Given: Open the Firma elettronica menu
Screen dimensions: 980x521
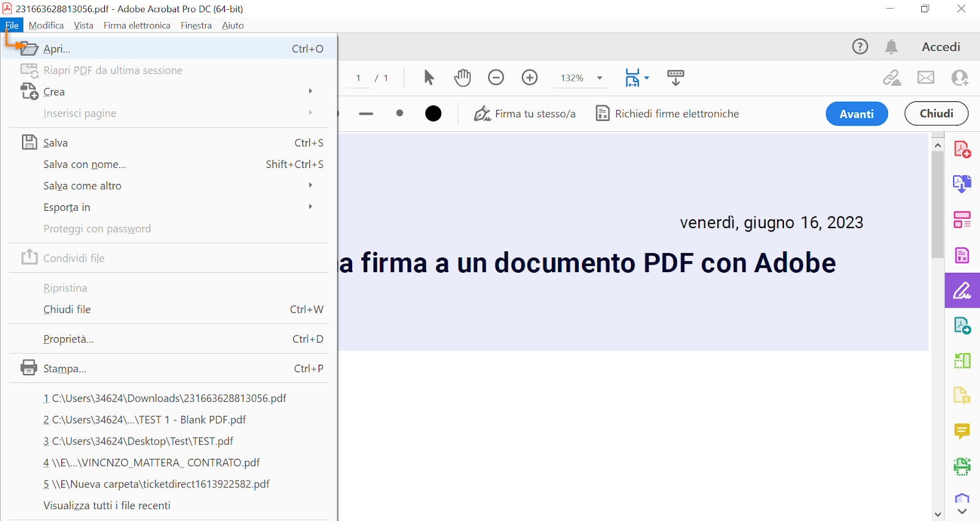Looking at the screenshot, I should click(137, 26).
